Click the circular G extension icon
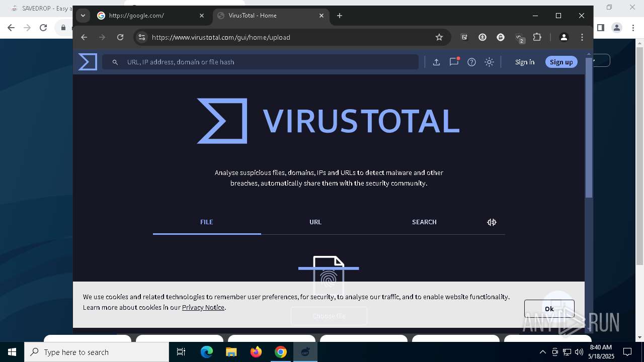 [501, 37]
